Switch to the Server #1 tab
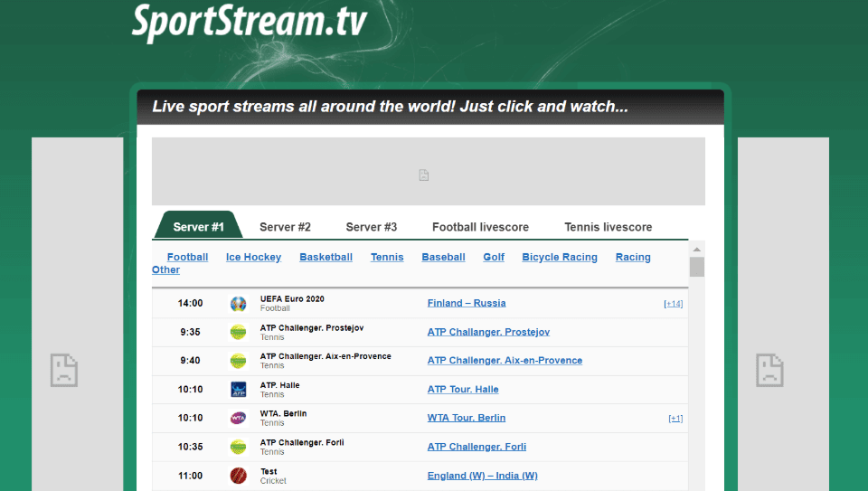Image resolution: width=868 pixels, height=491 pixels. pyautogui.click(x=198, y=227)
